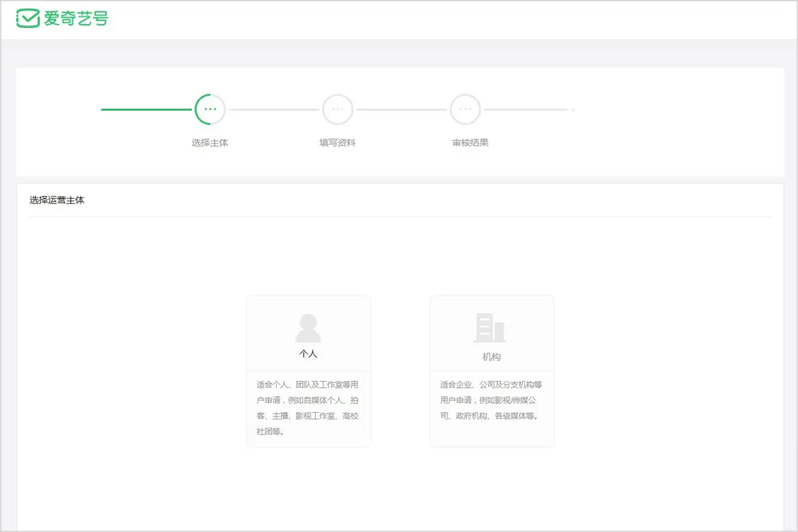798x532 pixels.
Task: Click the 填写资料 step circle icon
Action: coord(338,109)
